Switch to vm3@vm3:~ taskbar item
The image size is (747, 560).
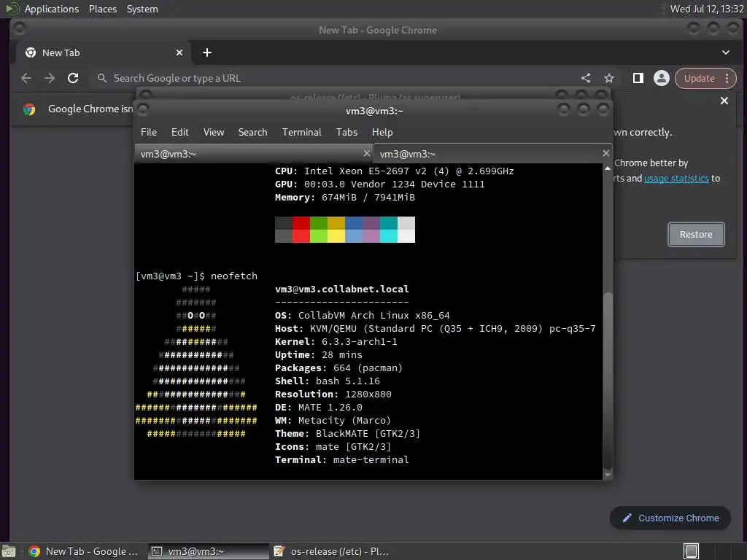(209, 551)
